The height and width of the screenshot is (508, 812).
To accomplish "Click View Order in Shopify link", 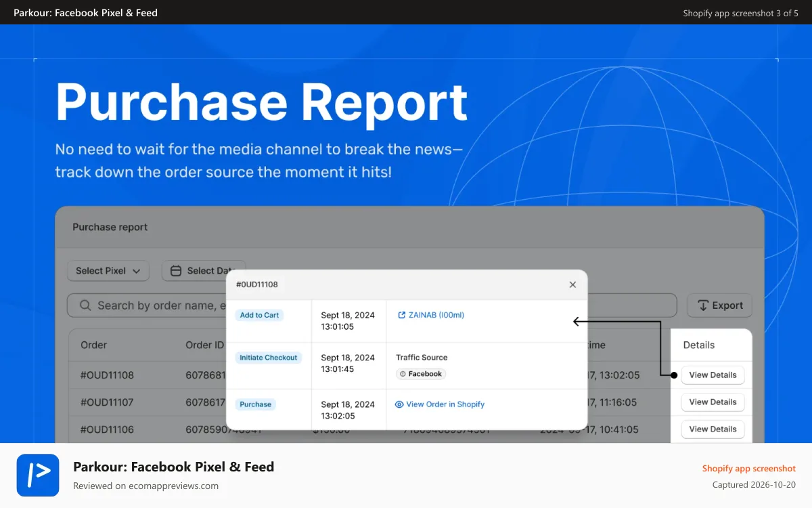I will point(445,404).
